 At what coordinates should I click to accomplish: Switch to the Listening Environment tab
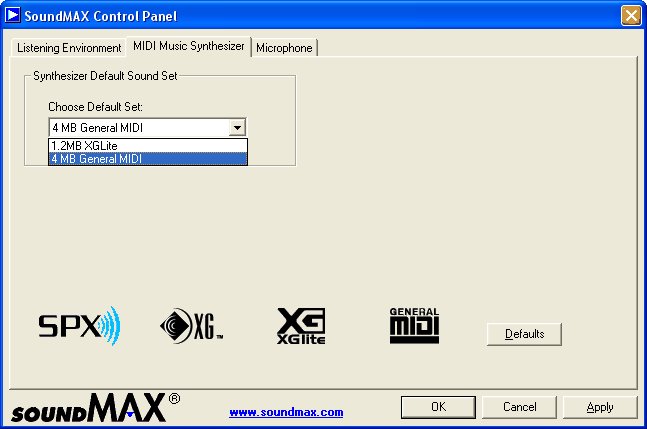69,48
